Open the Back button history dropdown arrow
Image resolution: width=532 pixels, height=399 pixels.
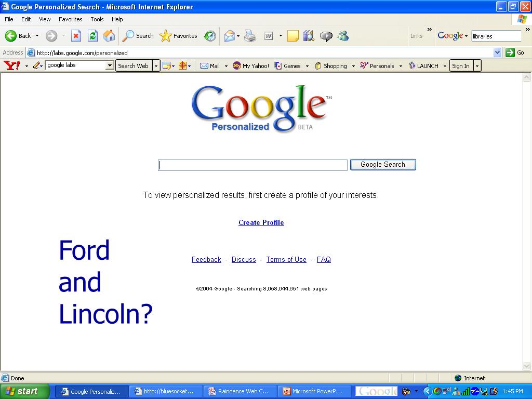pyautogui.click(x=37, y=36)
